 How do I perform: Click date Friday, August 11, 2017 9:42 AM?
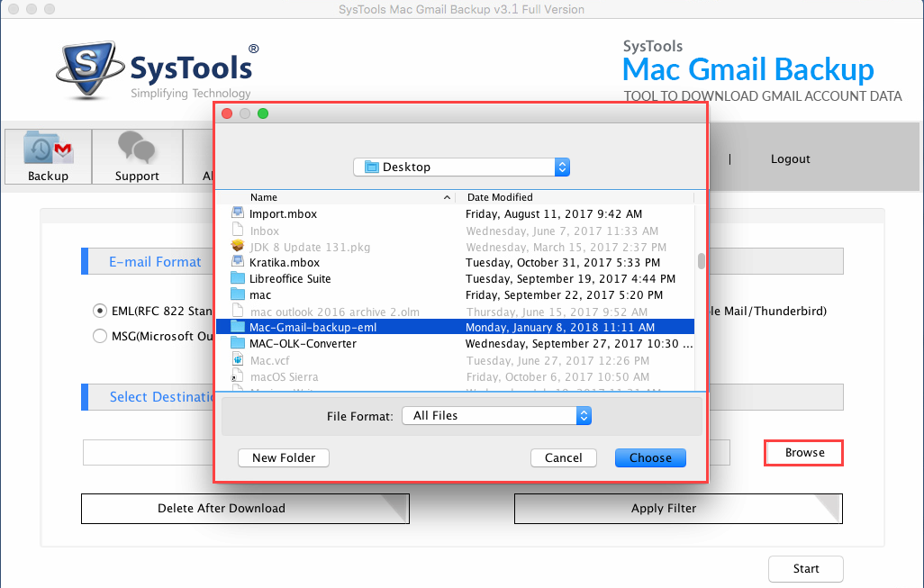[554, 214]
